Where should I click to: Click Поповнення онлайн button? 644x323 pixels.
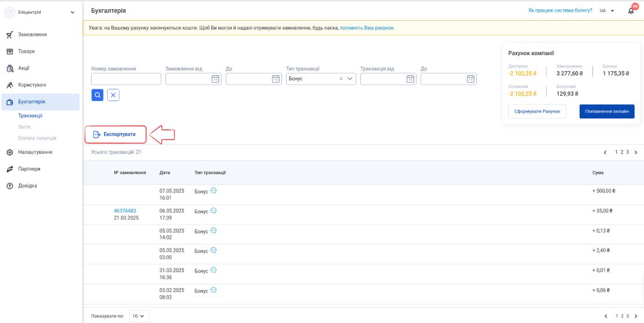tap(607, 112)
